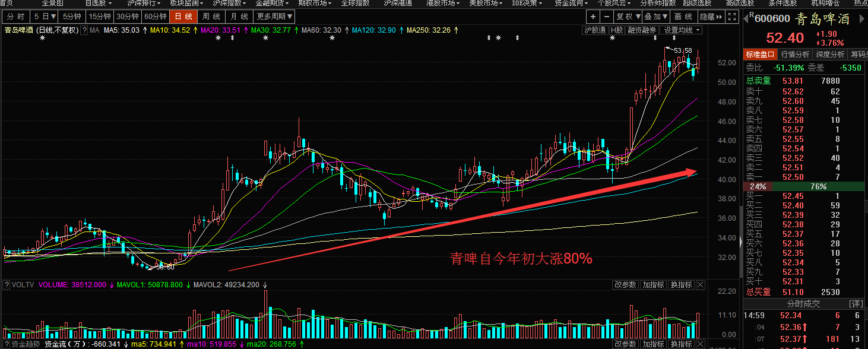Click the 24% / 76% buy-sell ratio bar
The height and width of the screenshot is (349, 868).
click(804, 186)
